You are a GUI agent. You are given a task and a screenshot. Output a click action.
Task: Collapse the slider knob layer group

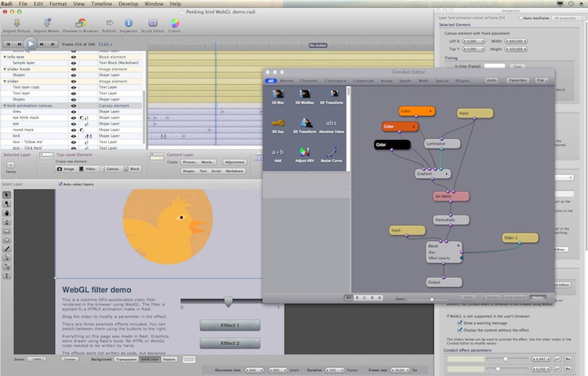4,68
